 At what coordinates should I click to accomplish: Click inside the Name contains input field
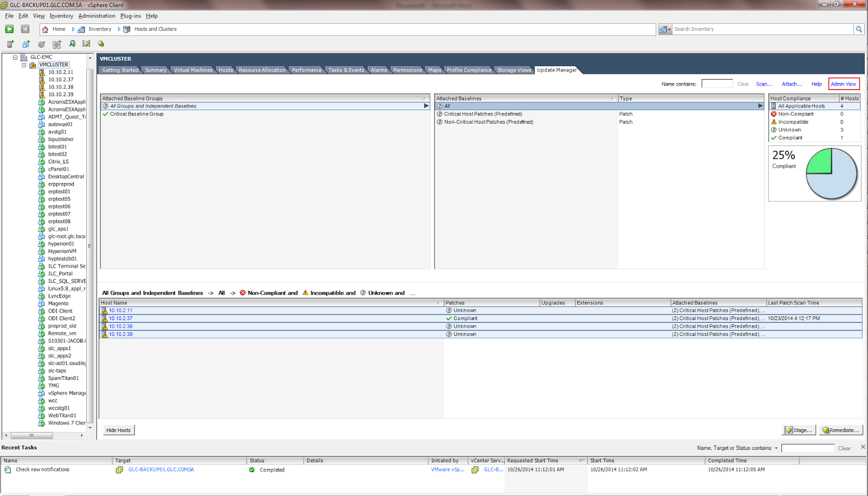[717, 83]
